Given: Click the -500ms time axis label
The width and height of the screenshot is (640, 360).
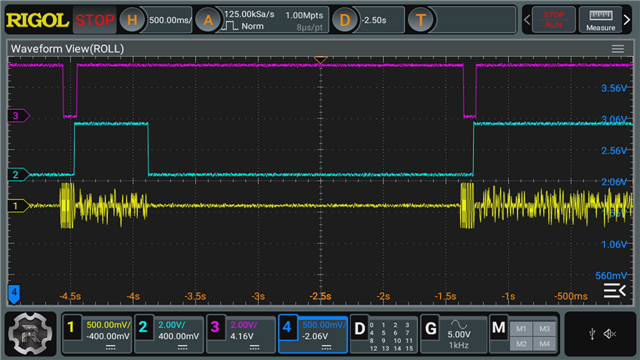Looking at the screenshot, I should click(571, 296).
